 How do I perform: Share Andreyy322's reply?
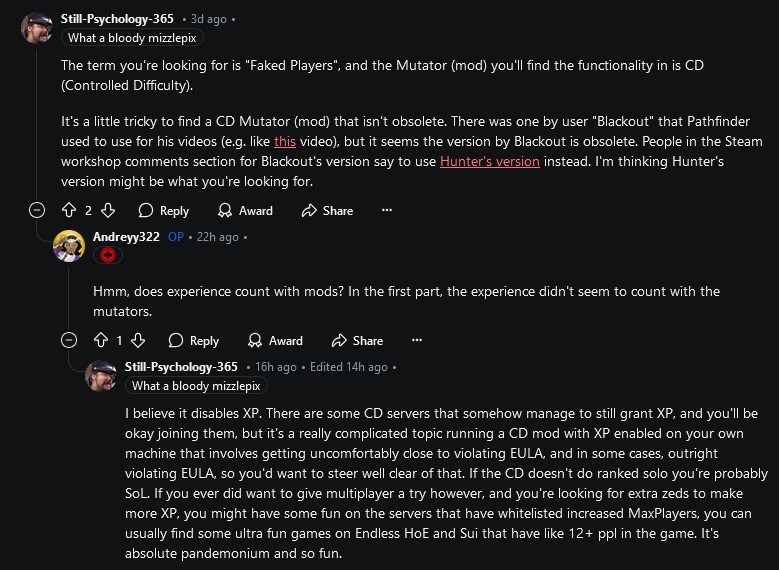[357, 340]
